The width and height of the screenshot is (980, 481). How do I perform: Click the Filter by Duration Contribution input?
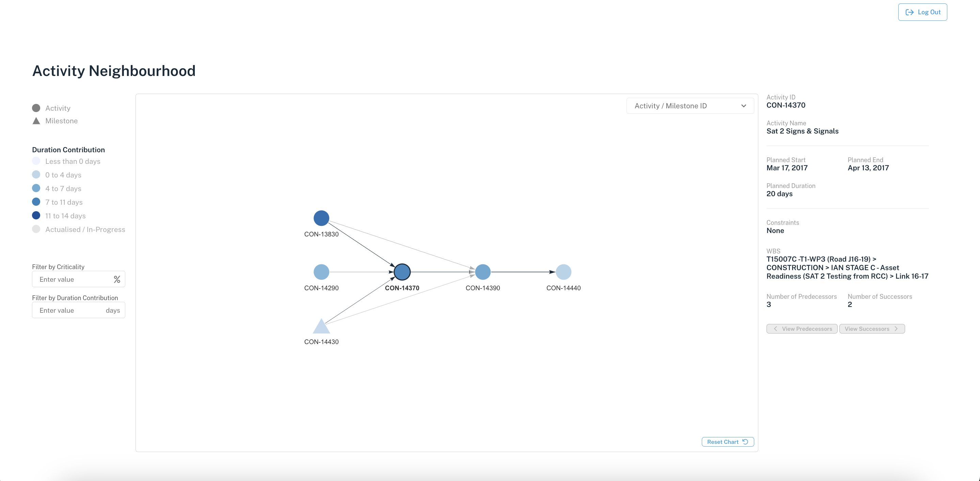[78, 310]
